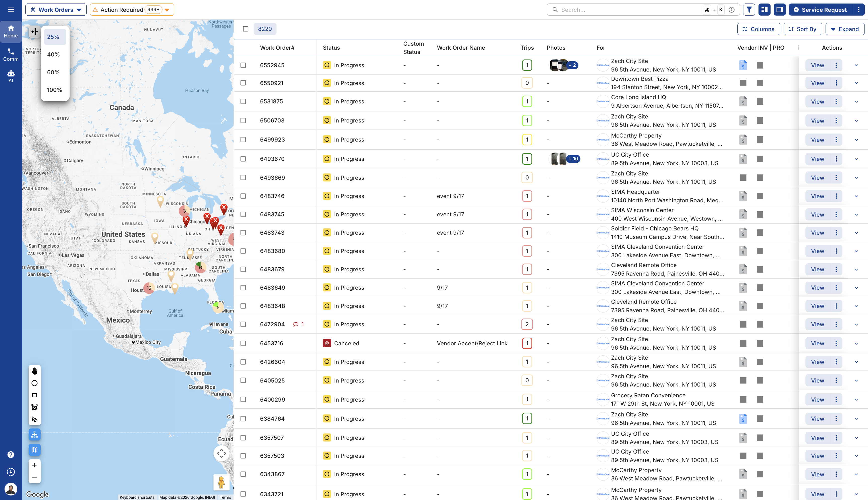Select the circle drawing map tool

(x=34, y=383)
